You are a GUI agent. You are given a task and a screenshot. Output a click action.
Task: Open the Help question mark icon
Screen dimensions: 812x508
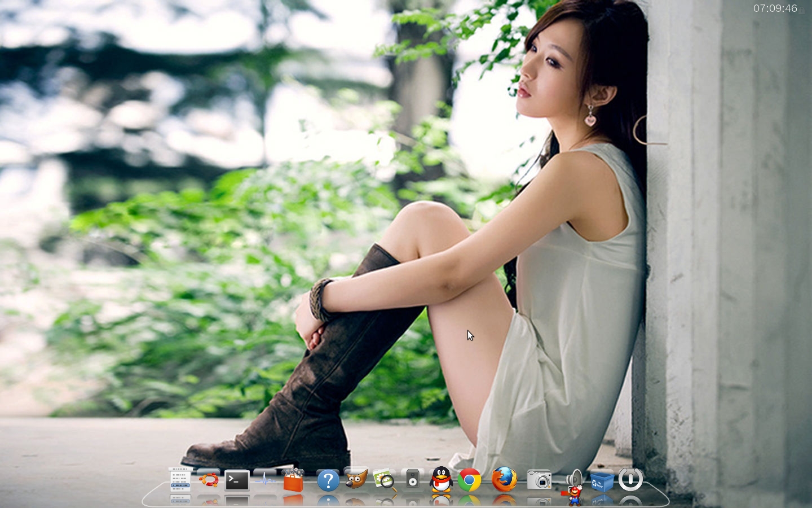point(328,481)
